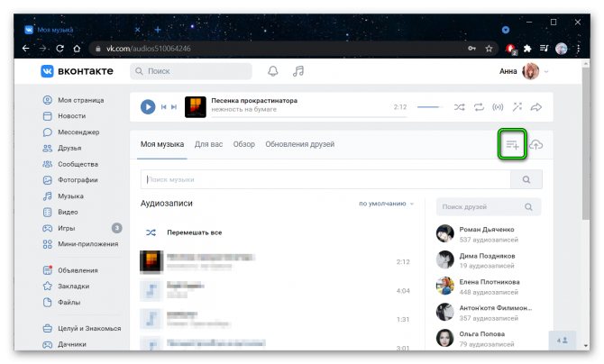Open Видео in sidebar
The height and width of the screenshot is (364, 604).
click(x=60, y=212)
